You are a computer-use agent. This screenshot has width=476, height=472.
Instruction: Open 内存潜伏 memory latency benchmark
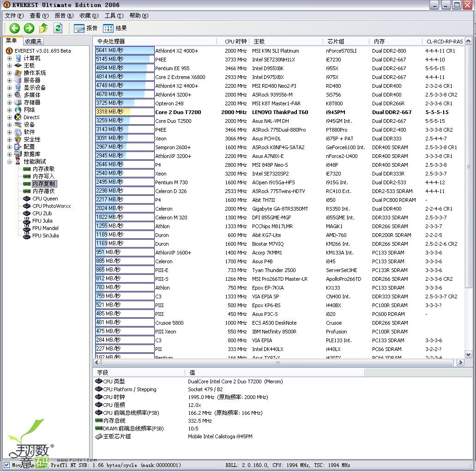coord(43,191)
